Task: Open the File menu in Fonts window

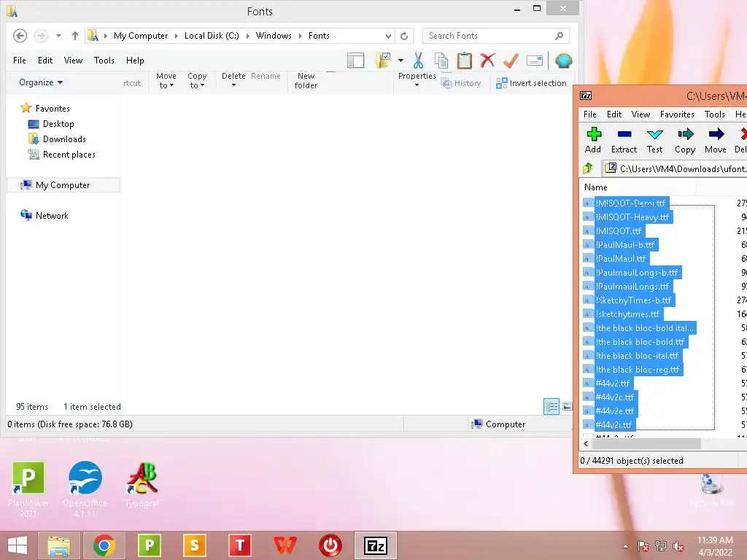Action: click(20, 61)
